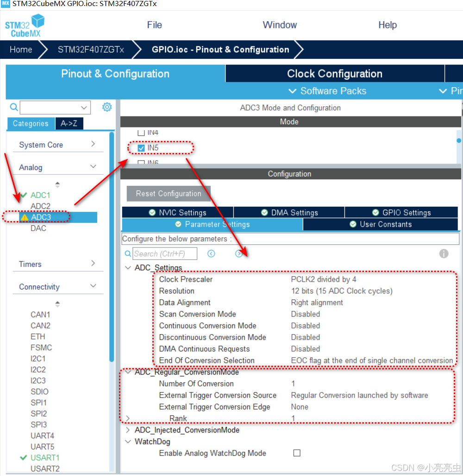Select the Parameter Settings tab
The width and height of the screenshot is (463, 476).
pos(212,224)
